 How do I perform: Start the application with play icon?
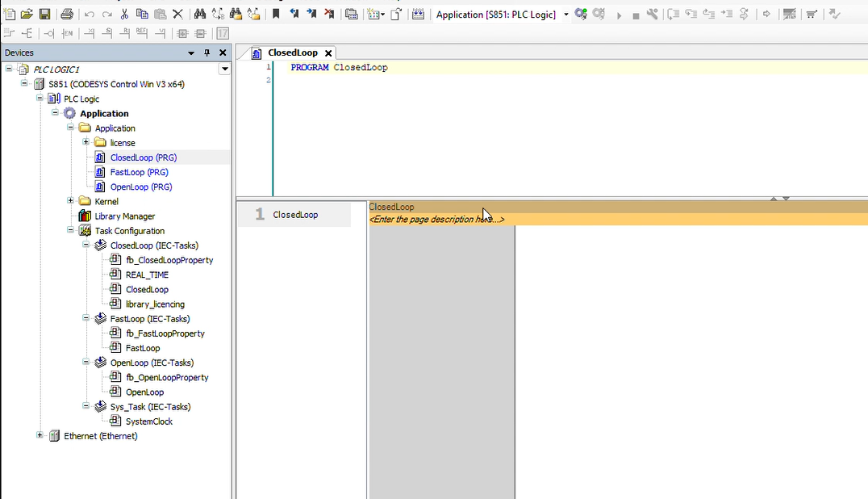click(619, 15)
